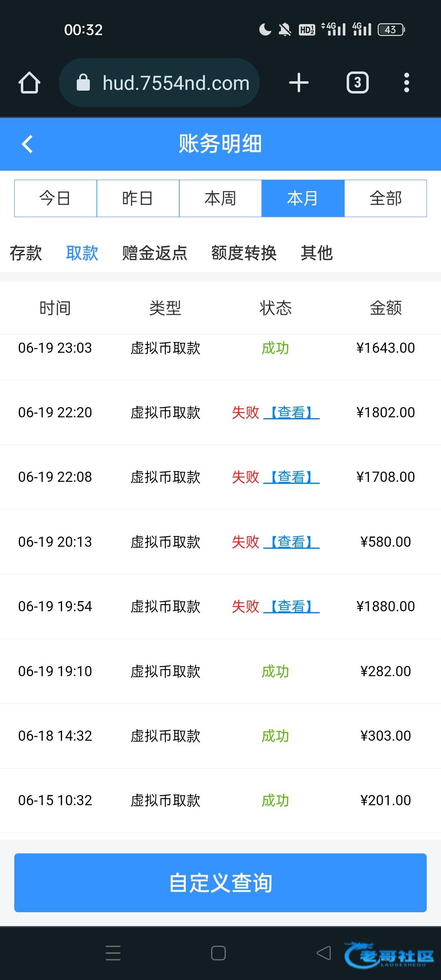Go back using the header arrow
This screenshot has height=980, width=441.
tap(27, 144)
